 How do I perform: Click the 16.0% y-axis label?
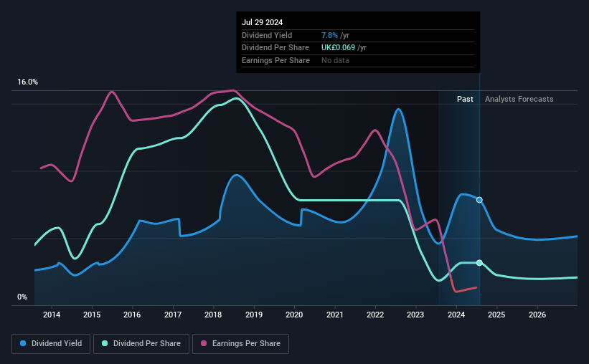click(27, 82)
